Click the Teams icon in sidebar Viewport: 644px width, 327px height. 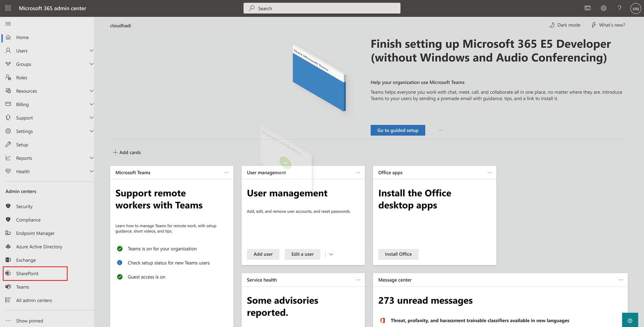point(8,287)
